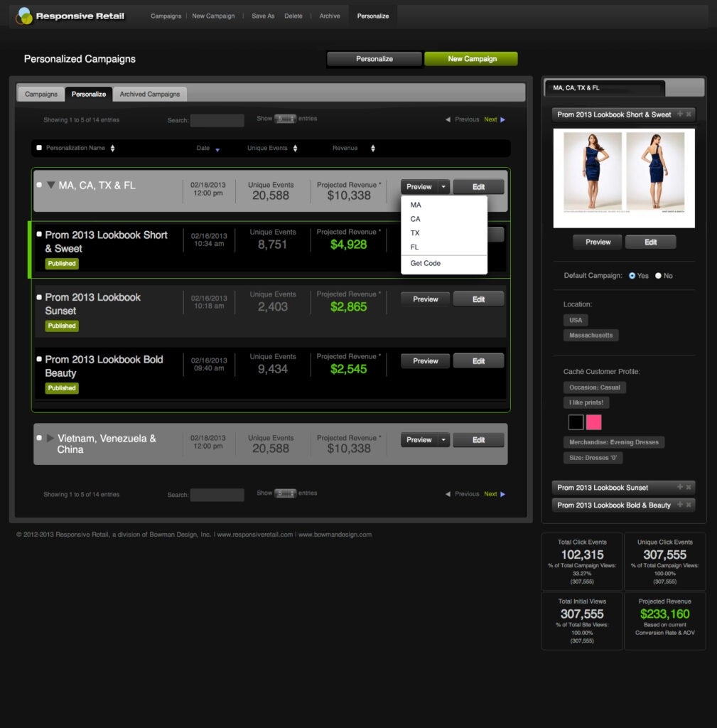Open Preview dropdown arrow for Vietnam, Venezuela & China
The image size is (717, 728).
coord(443,439)
